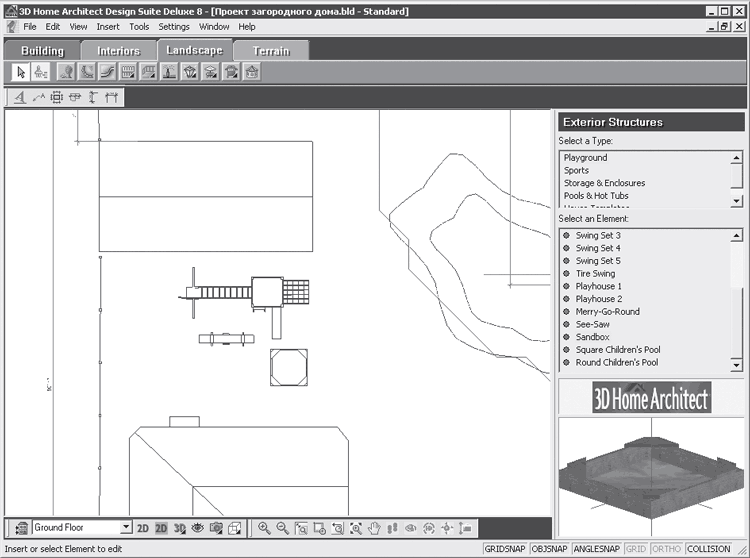Select Sandbox in the element list
This screenshot has height=558, width=750.
592,337
